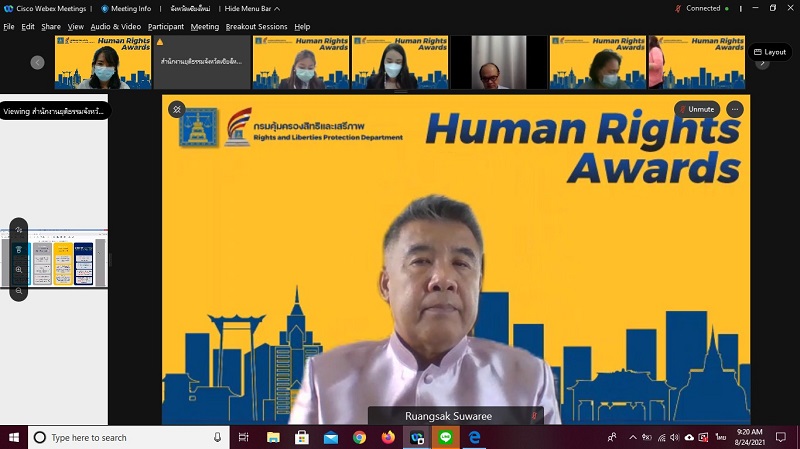800x449 pixels.
Task: Click the shared screen preview thumbnail
Action: point(59,262)
